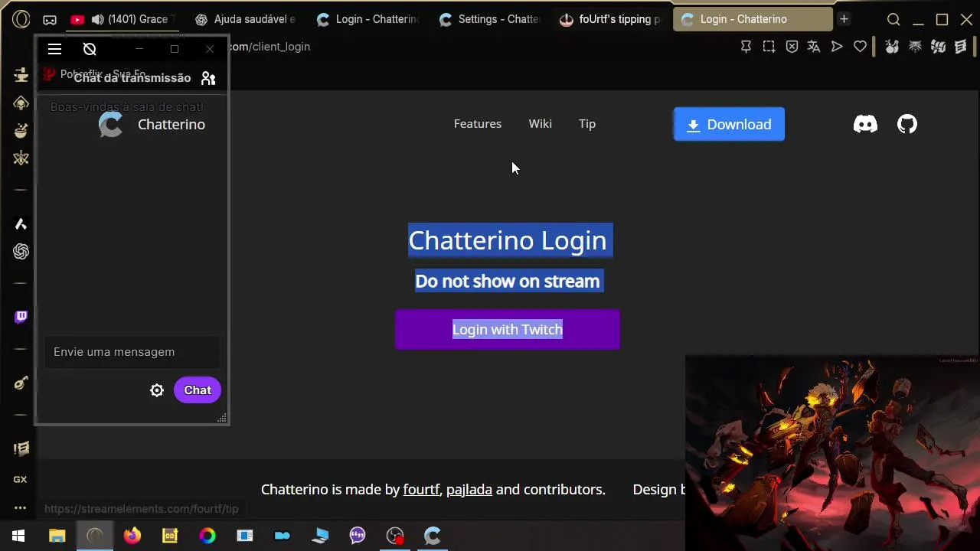Open the fourtf credit link
Viewport: 980px width, 551px height.
click(421, 490)
